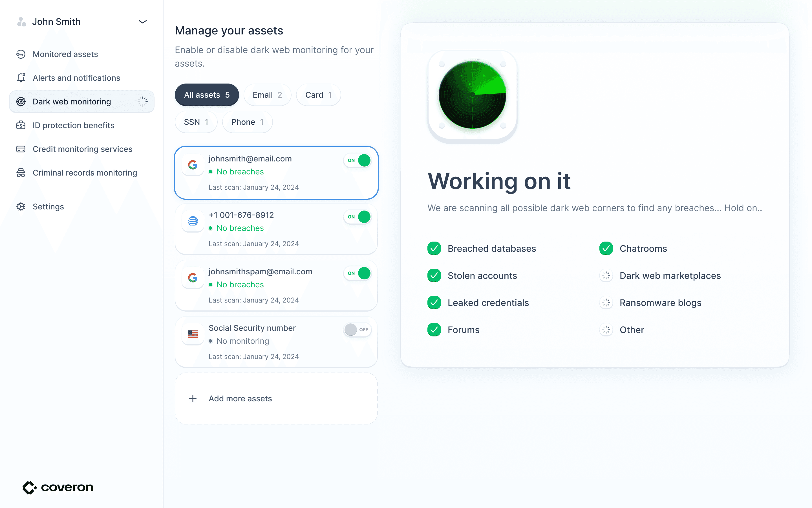
Task: Select Dark web monitoring menu item
Action: pos(81,102)
